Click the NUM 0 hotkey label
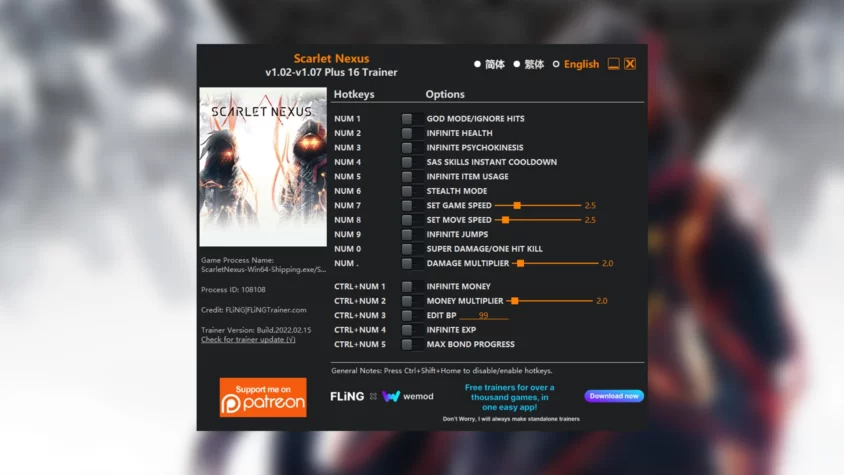Screen dimensions: 844x475 (x=347, y=249)
